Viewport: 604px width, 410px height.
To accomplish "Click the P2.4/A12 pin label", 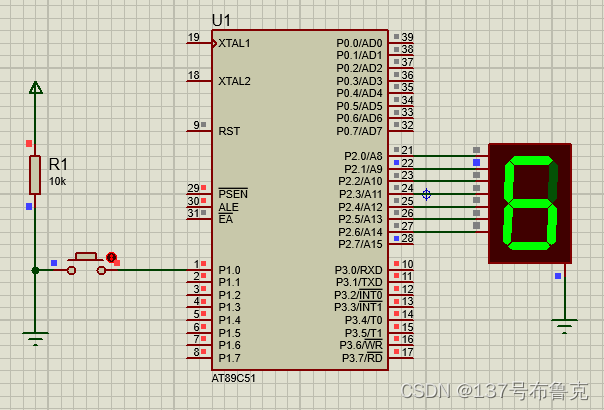I will tap(361, 207).
